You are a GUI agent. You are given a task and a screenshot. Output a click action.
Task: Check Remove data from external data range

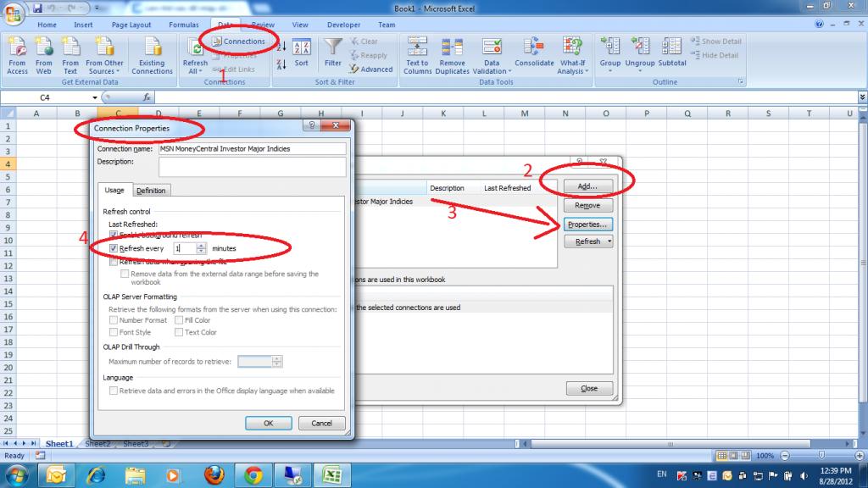[125, 274]
